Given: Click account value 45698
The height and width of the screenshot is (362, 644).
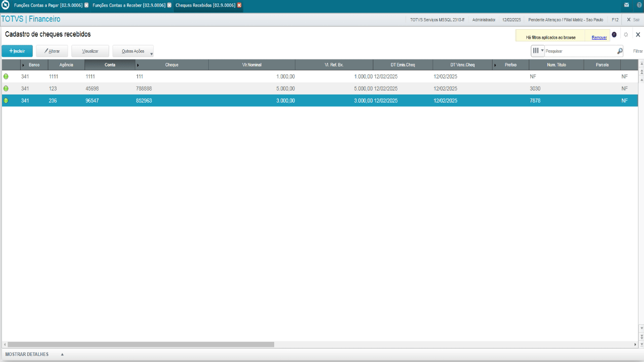Looking at the screenshot, I should (x=92, y=88).
